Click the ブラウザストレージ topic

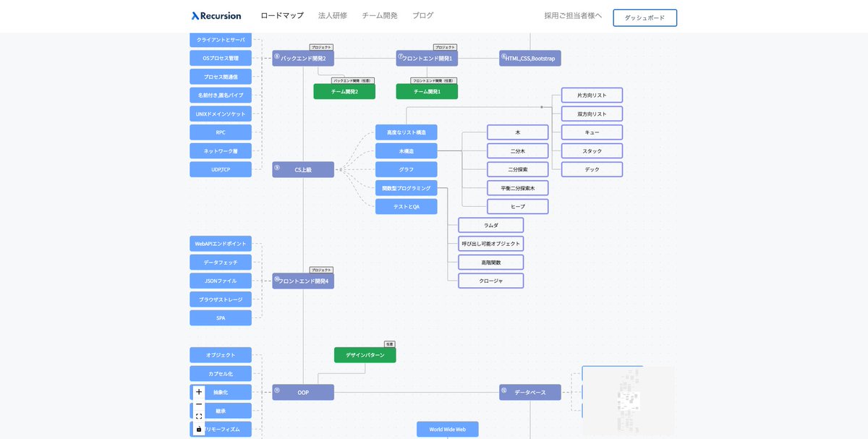point(221,299)
